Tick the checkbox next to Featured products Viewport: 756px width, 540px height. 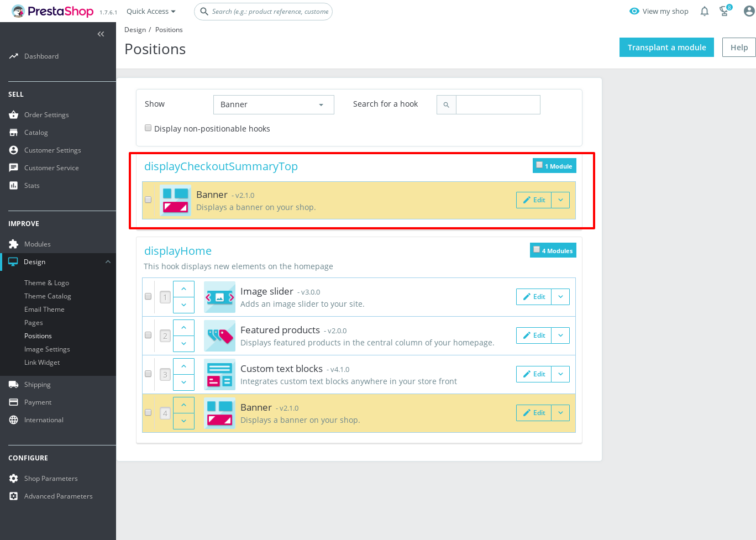point(148,335)
